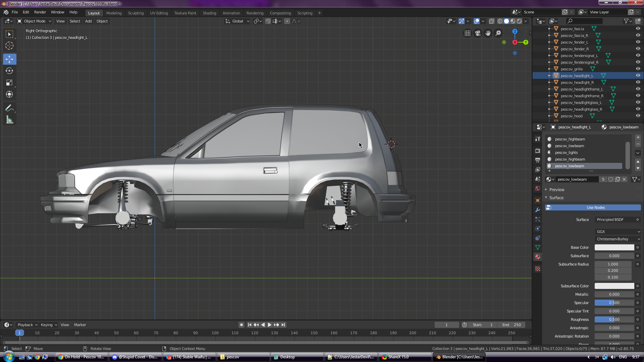Click the play animation button

[269, 325]
